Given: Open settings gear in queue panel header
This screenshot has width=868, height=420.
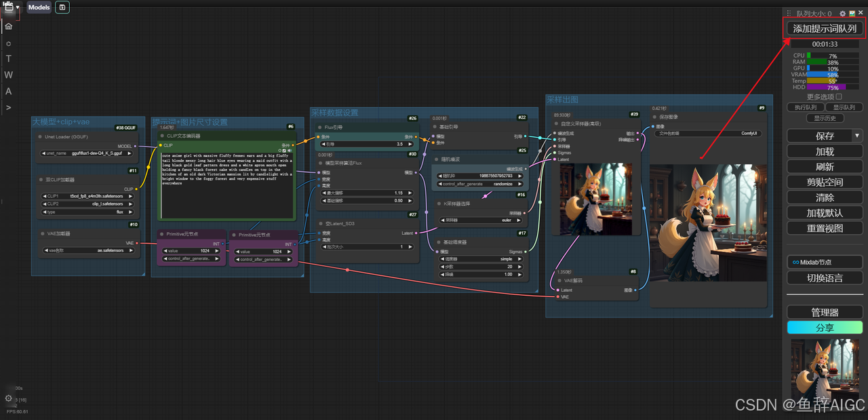Looking at the screenshot, I should [843, 13].
